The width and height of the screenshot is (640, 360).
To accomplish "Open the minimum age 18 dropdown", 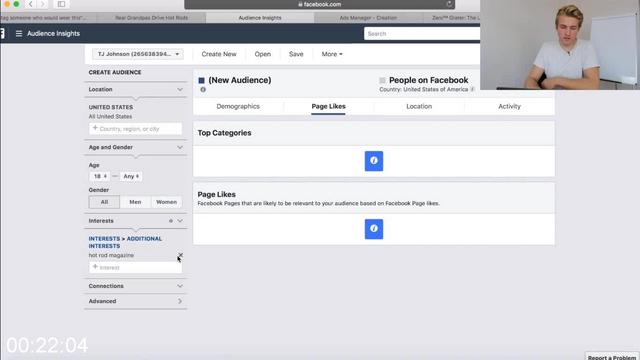I will [x=100, y=176].
